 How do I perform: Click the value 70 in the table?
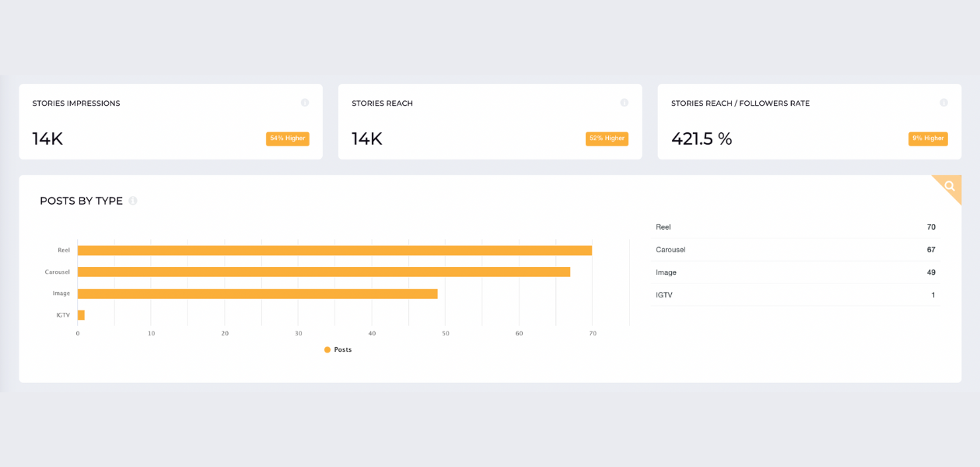[x=931, y=227]
